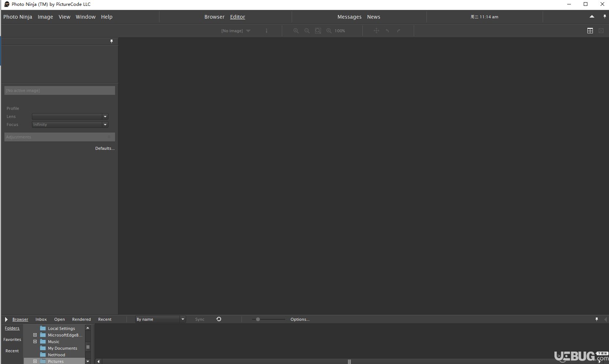This screenshot has height=364, width=609.
Task: Open the Help menu
Action: [x=107, y=17]
